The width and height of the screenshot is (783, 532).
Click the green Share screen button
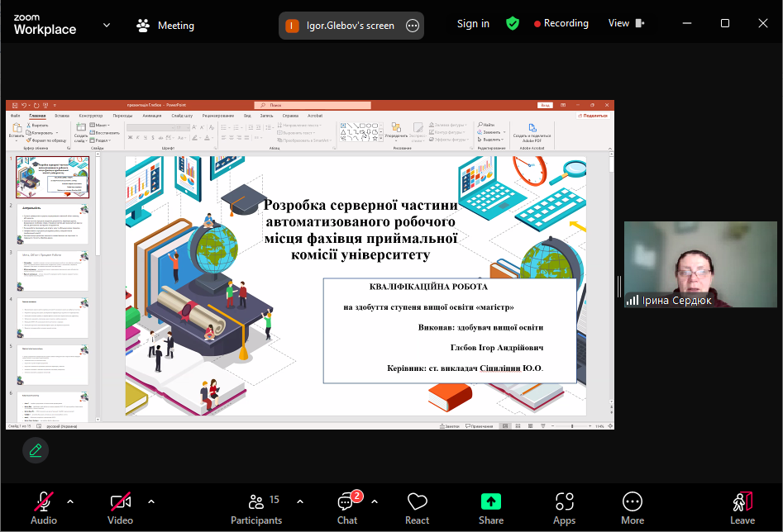(491, 507)
